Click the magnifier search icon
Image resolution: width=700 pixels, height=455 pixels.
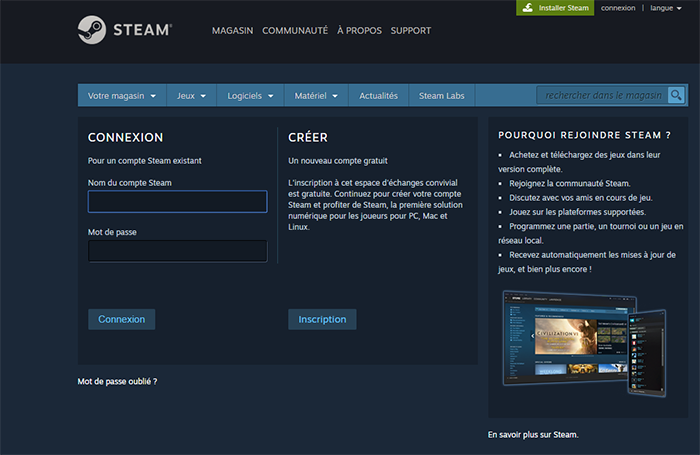[676, 95]
